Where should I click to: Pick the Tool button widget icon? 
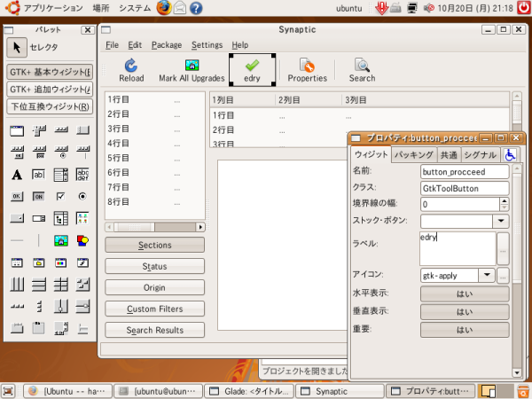point(17,153)
